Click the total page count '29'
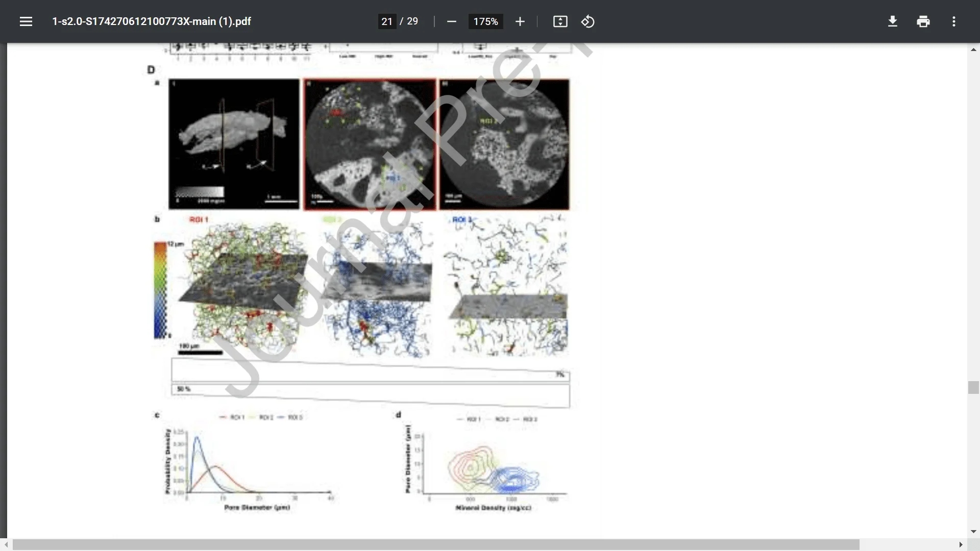This screenshot has width=980, height=551. (x=412, y=21)
